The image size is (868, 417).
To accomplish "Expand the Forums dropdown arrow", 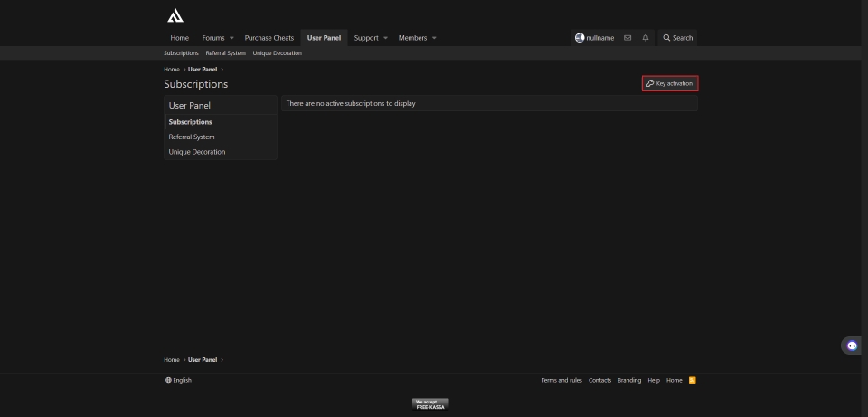I will coord(231,38).
